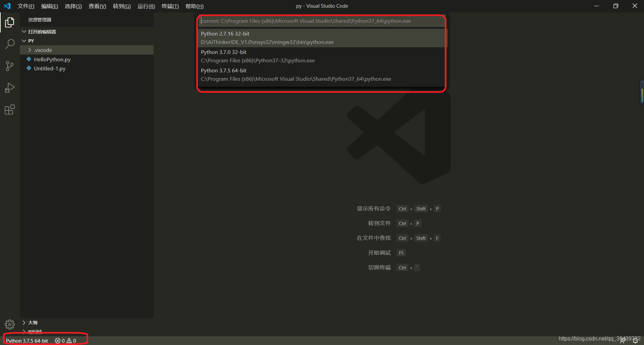644x345 pixels.
Task: Select Python 3.7.5 64-bit interpreter
Action: (322, 75)
